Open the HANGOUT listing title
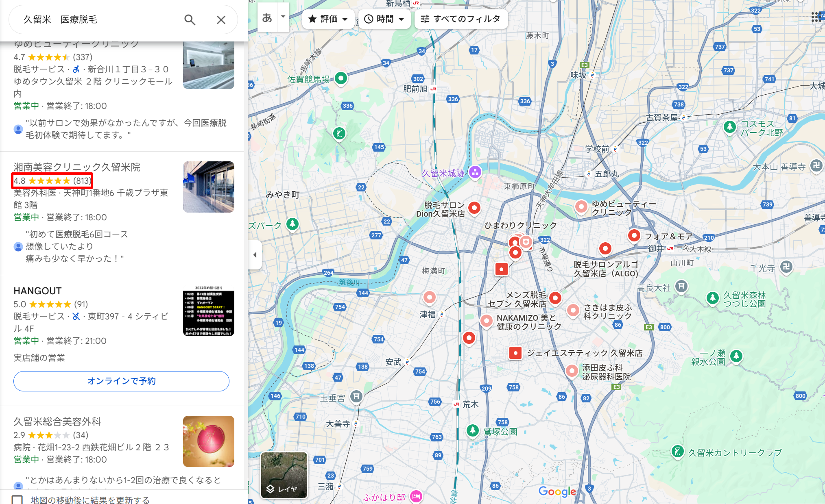Viewport: 825px width, 504px height. tap(37, 291)
